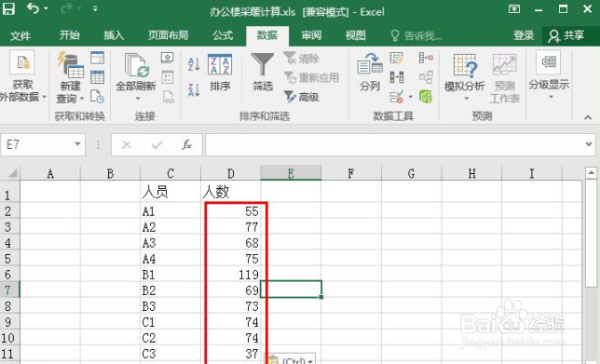600x364 pixels.
Task: Click the Undo arrow icon
Action: click(34, 8)
